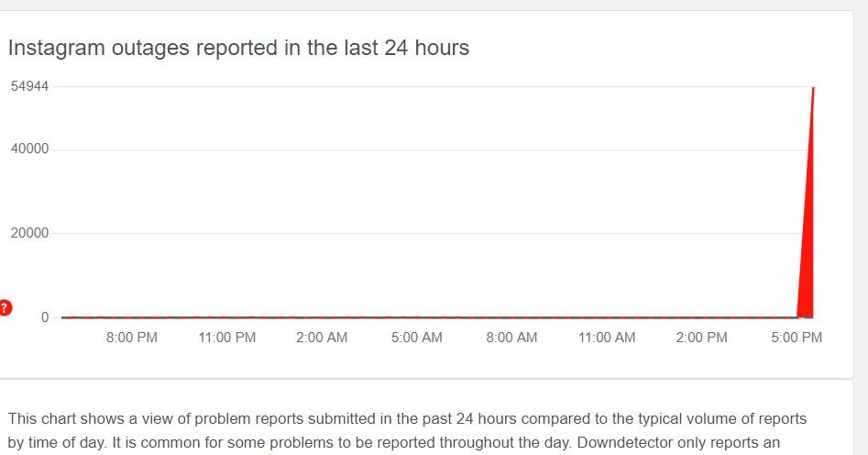The width and height of the screenshot is (868, 455).
Task: Click the red outage spike peak
Action: (813, 89)
